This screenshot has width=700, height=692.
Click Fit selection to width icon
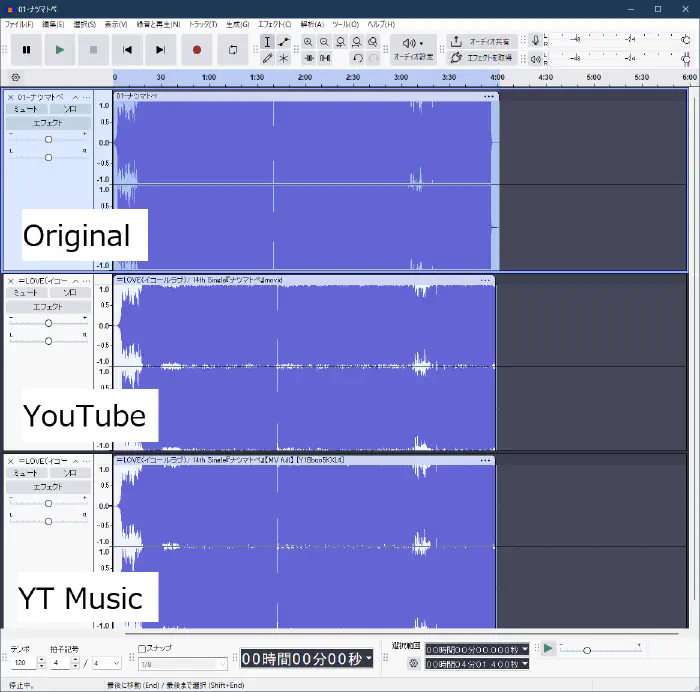click(341, 42)
